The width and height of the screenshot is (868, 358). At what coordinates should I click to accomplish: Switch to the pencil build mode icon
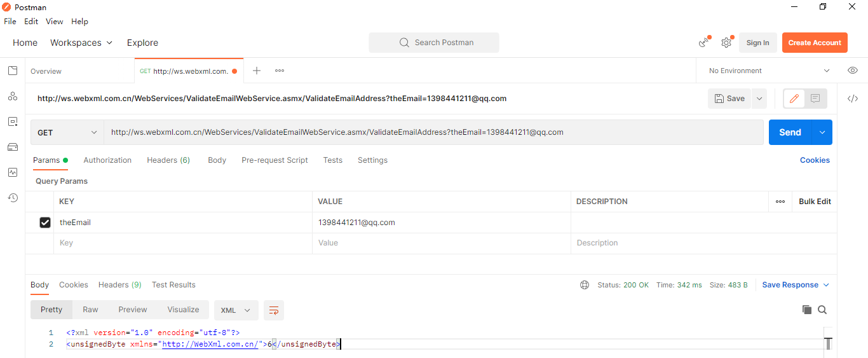coord(794,99)
